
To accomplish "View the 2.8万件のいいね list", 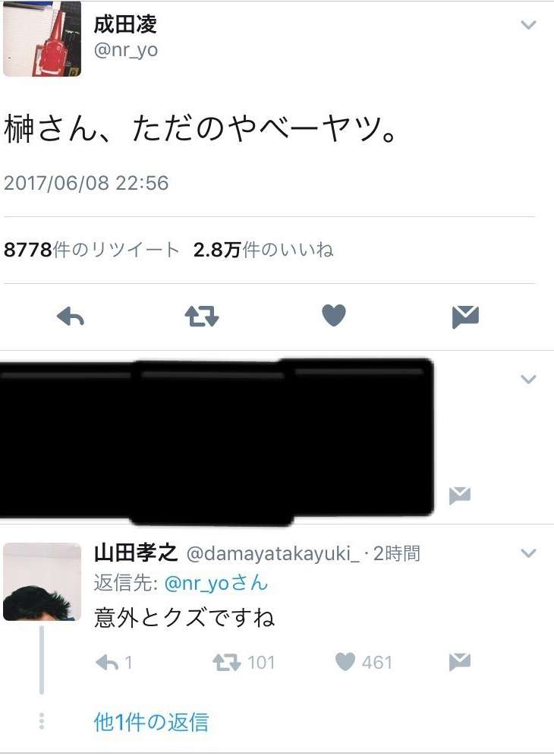I will coord(263,250).
